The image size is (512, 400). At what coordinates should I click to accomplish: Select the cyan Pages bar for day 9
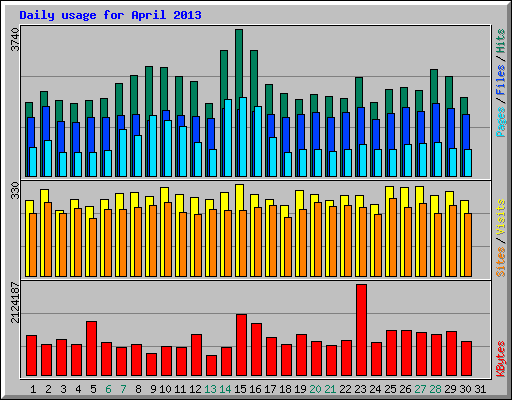pyautogui.click(x=153, y=146)
